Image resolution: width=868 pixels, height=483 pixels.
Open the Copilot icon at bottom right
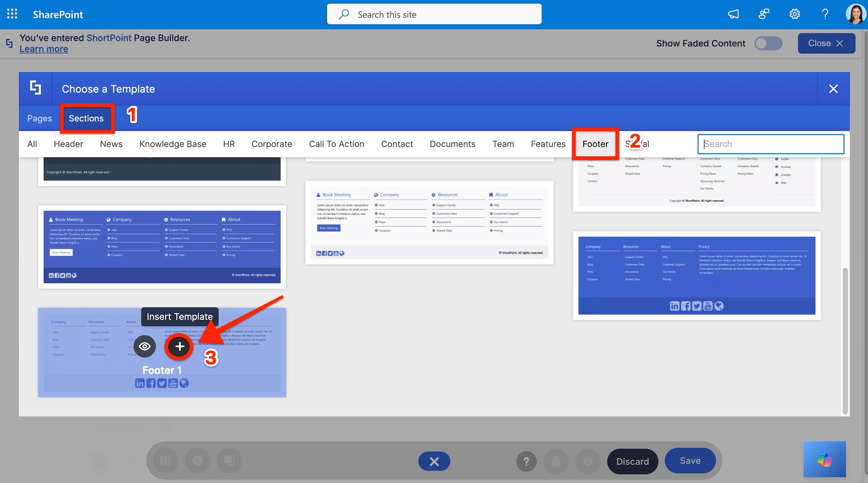[824, 459]
